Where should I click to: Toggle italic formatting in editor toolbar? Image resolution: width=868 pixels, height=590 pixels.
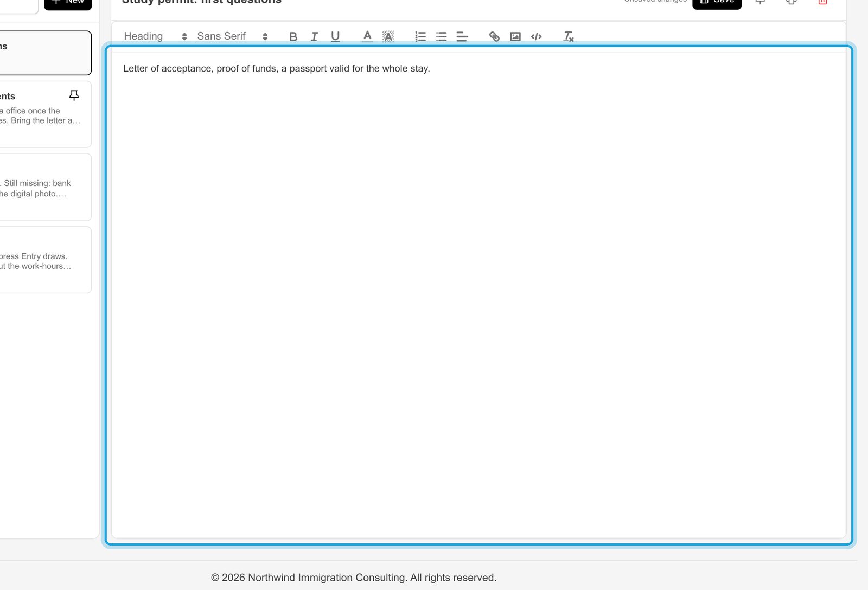point(314,36)
